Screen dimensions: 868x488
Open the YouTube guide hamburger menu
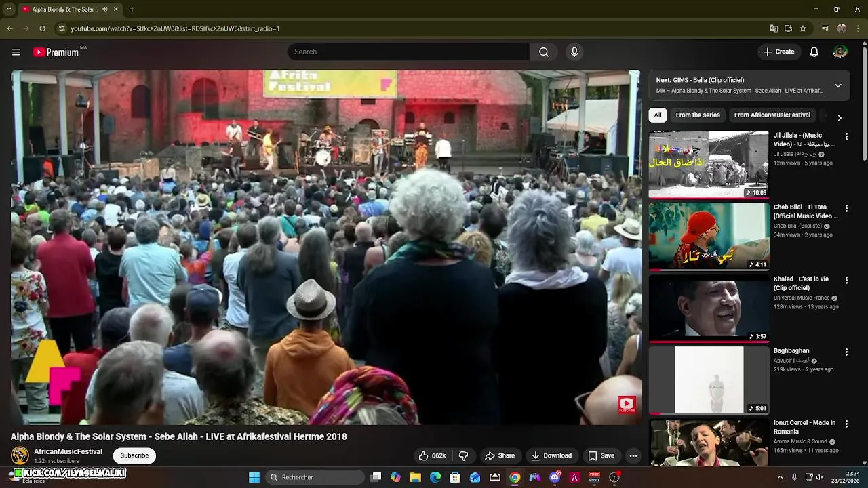click(16, 52)
